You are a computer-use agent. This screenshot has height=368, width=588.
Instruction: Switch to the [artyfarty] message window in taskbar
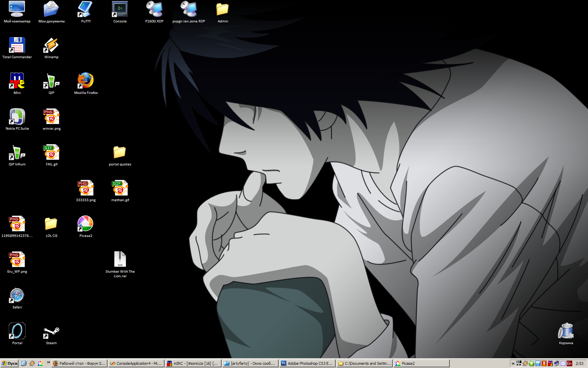pyautogui.click(x=250, y=363)
